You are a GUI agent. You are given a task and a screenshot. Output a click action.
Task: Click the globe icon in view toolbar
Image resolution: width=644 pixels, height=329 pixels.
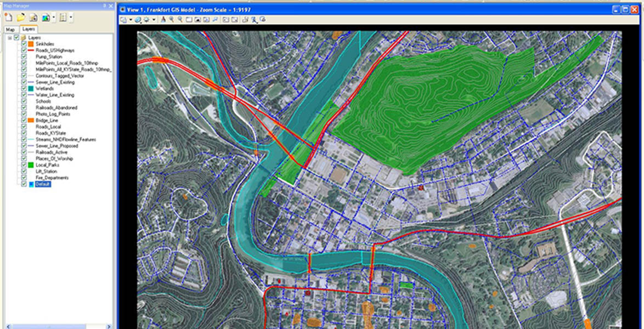[138, 20]
